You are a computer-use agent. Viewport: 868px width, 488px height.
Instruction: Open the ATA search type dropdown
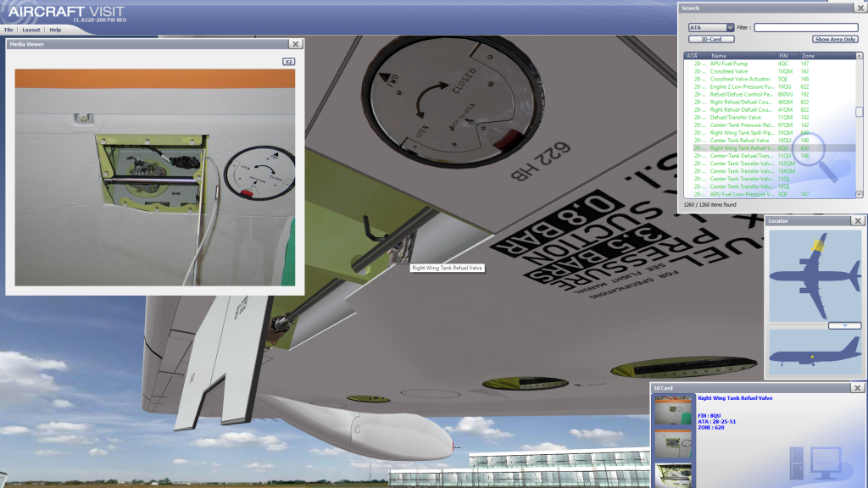pyautogui.click(x=711, y=28)
